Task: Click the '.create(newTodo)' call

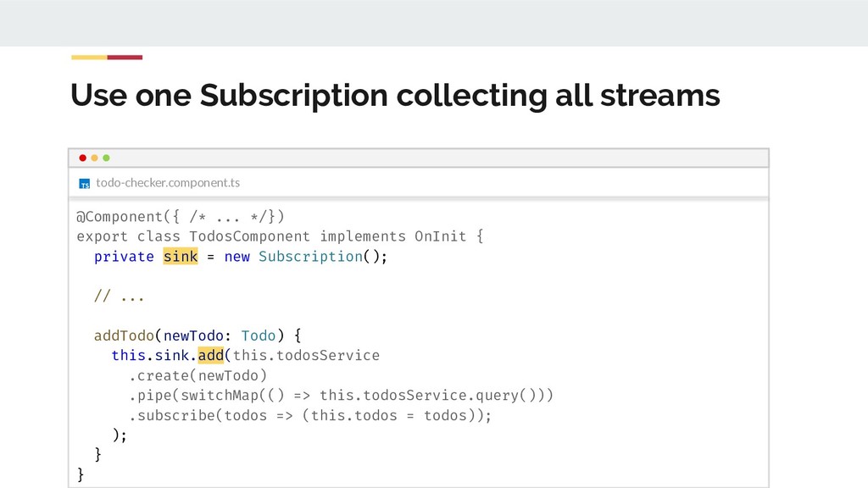Action: tap(198, 375)
